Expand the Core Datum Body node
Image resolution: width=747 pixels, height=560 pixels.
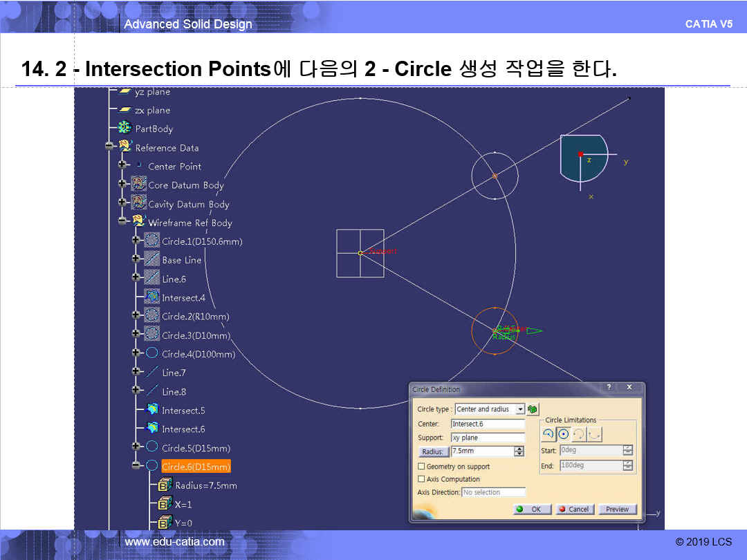click(122, 183)
